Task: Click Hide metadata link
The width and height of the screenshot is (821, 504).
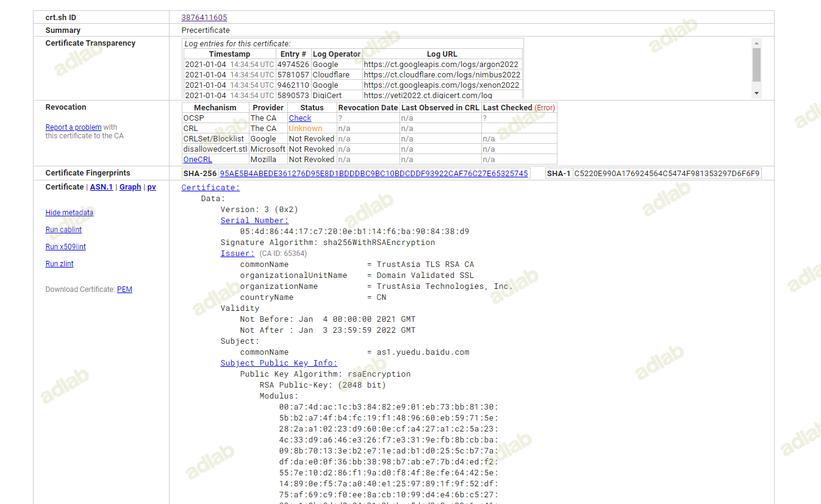Action: [x=70, y=213]
